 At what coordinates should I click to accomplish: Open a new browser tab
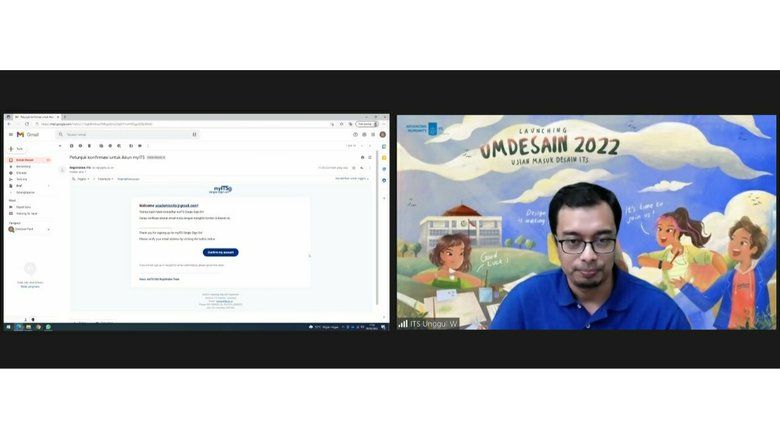click(x=65, y=117)
